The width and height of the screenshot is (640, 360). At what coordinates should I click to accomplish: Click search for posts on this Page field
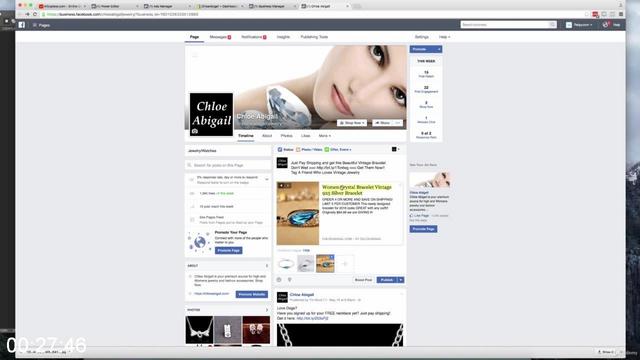point(228,165)
